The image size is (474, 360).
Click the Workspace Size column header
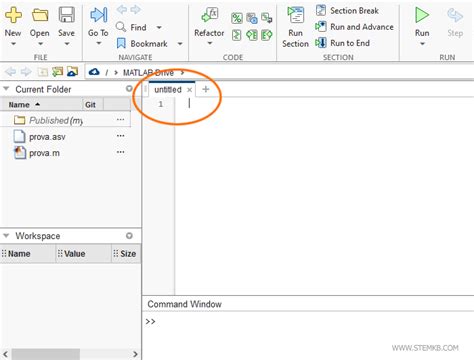[x=126, y=254]
